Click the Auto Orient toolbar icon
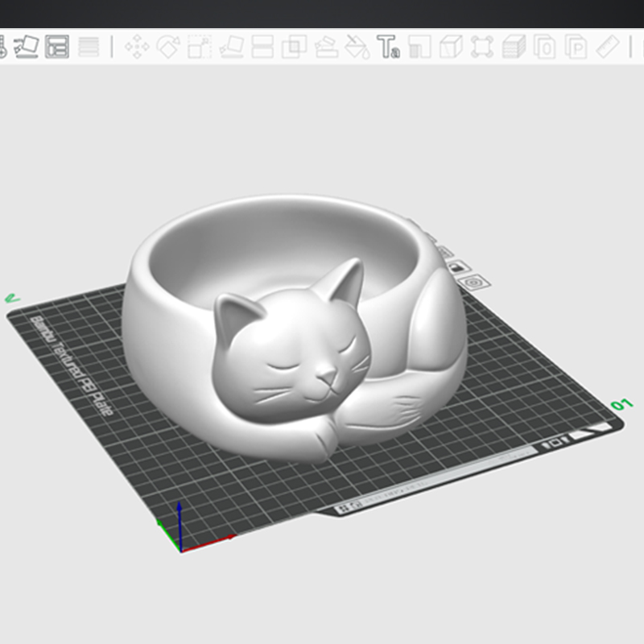 click(x=27, y=47)
